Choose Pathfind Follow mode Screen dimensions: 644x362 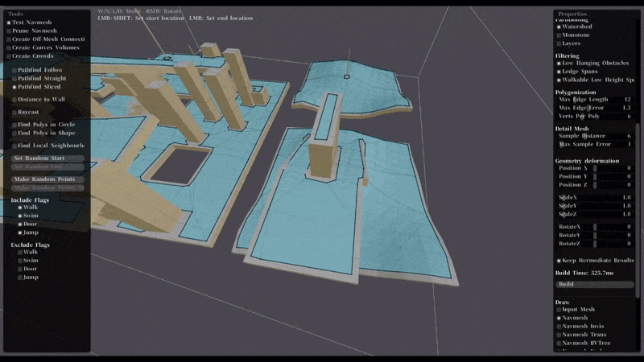coord(38,70)
